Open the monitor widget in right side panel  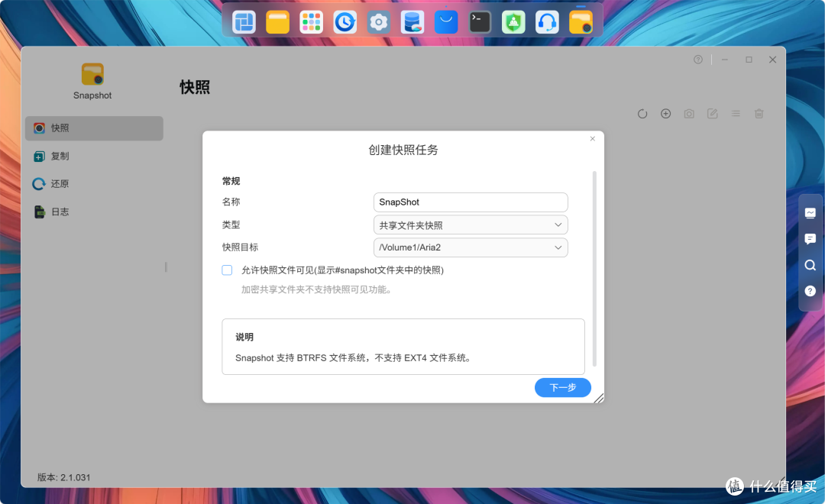pyautogui.click(x=810, y=213)
